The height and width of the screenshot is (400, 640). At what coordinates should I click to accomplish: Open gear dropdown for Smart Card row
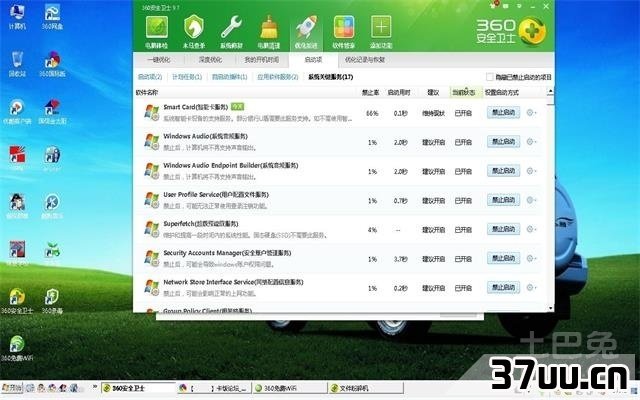point(531,112)
